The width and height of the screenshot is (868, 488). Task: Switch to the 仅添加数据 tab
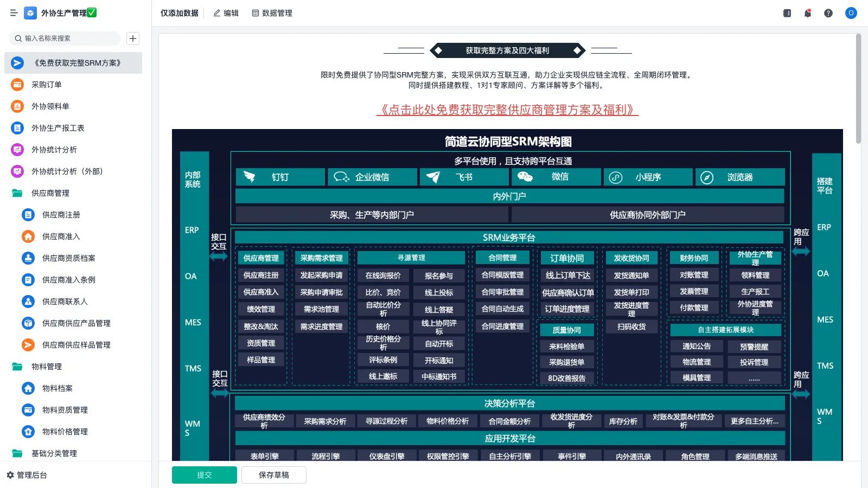[179, 13]
